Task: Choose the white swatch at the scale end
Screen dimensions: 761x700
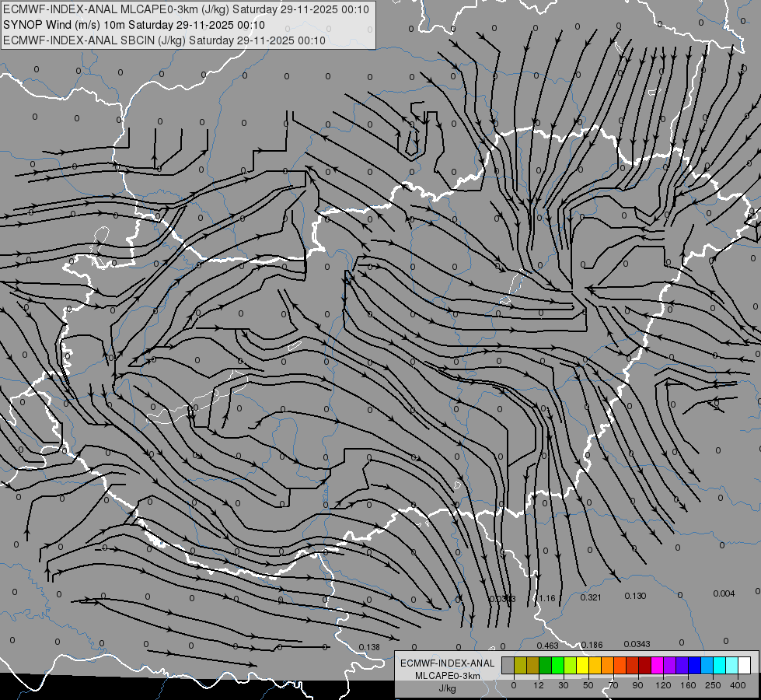Action: (745, 665)
